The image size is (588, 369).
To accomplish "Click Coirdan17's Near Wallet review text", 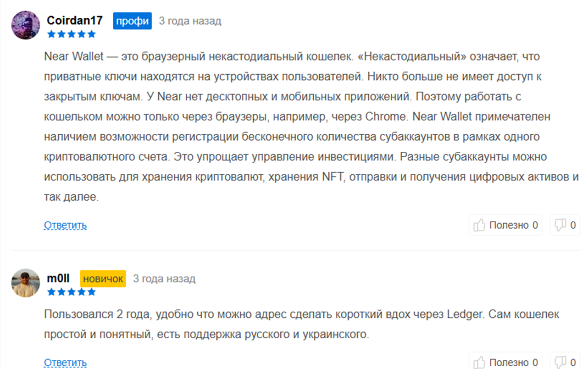I will [294, 127].
